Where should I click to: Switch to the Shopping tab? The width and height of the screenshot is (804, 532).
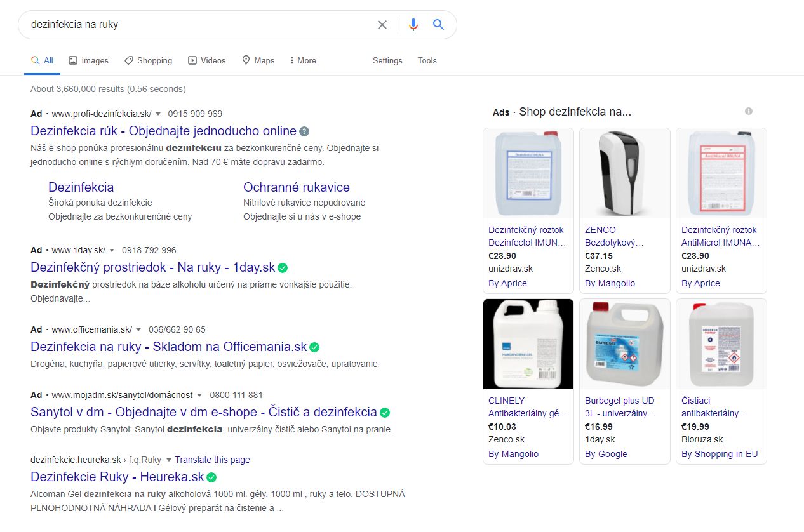tap(148, 60)
